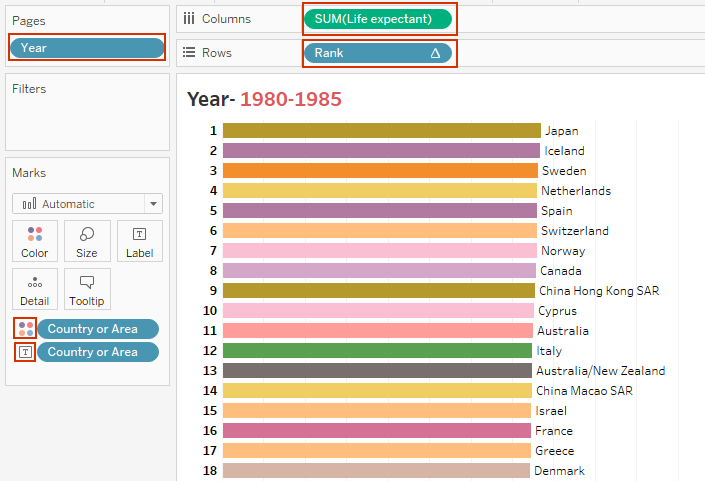Click the orange Sweden bar
Viewport: 705px width, 481px height.
pyautogui.click(x=380, y=170)
